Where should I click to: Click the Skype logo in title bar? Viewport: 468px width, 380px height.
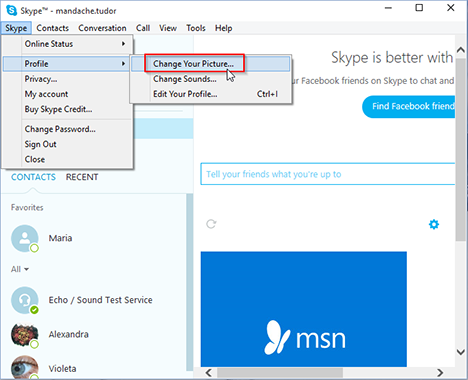click(12, 11)
